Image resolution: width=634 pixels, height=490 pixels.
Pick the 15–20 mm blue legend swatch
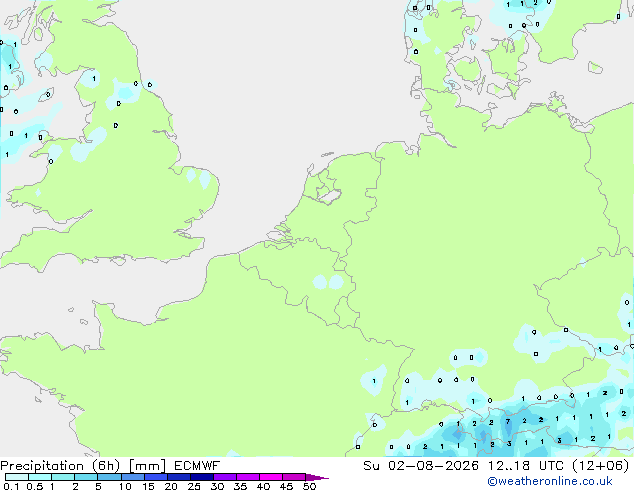point(156,477)
